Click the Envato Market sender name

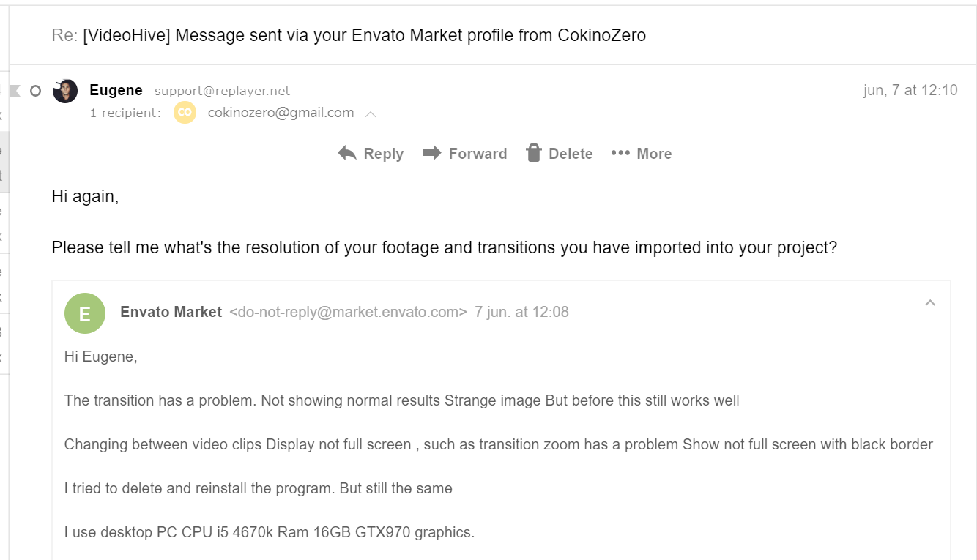(171, 312)
